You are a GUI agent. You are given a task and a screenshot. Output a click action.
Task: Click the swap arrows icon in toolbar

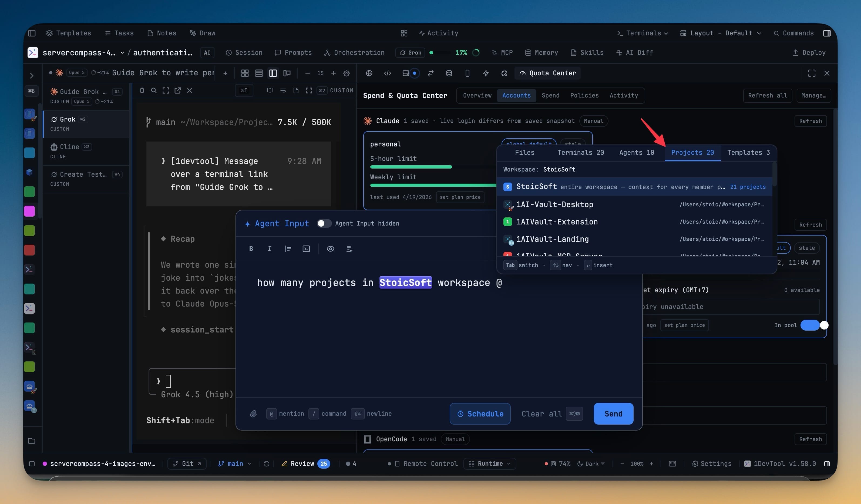tap(430, 73)
